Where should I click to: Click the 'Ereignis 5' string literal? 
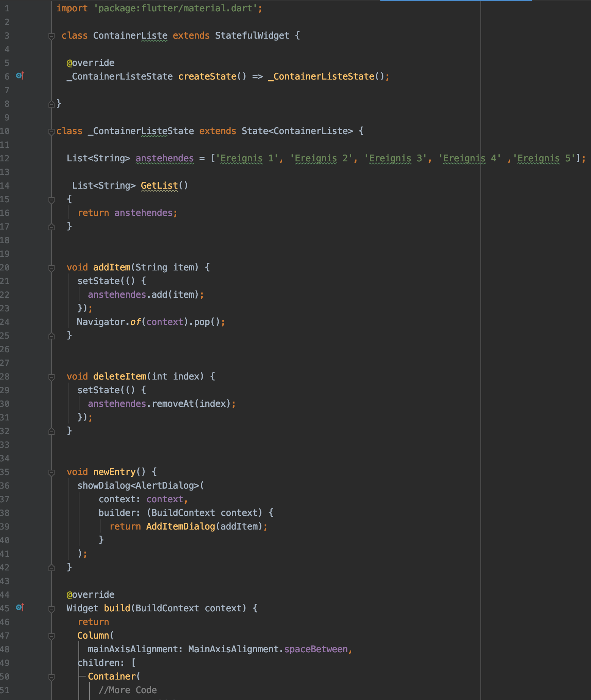[x=544, y=158]
